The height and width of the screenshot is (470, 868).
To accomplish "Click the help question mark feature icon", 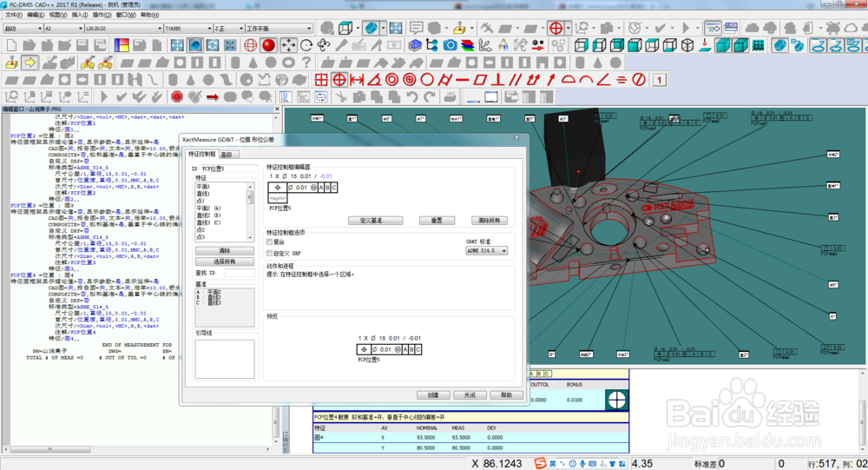I will (306, 63).
